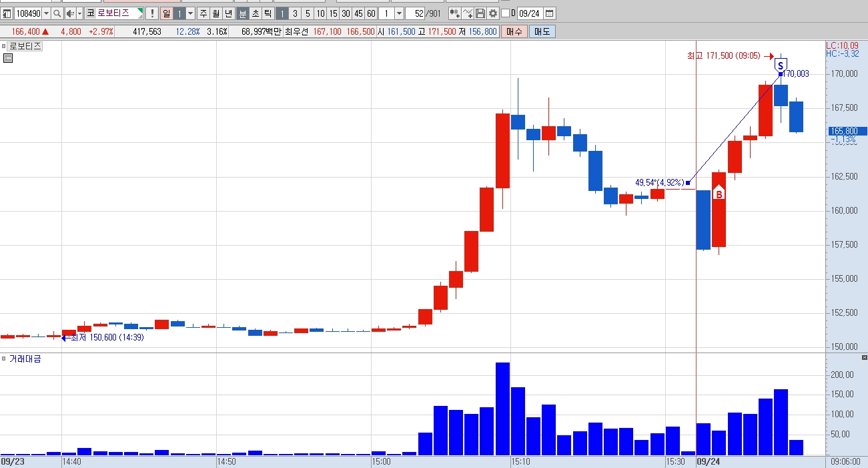Click the candle count field showing 52
868x468 pixels.
click(414, 13)
